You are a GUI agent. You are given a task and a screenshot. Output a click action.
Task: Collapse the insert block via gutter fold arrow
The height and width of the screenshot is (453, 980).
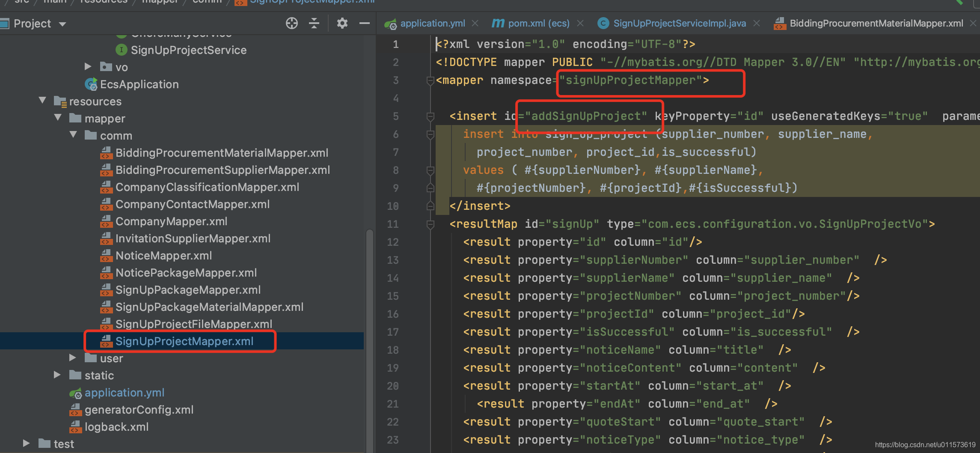(x=430, y=116)
